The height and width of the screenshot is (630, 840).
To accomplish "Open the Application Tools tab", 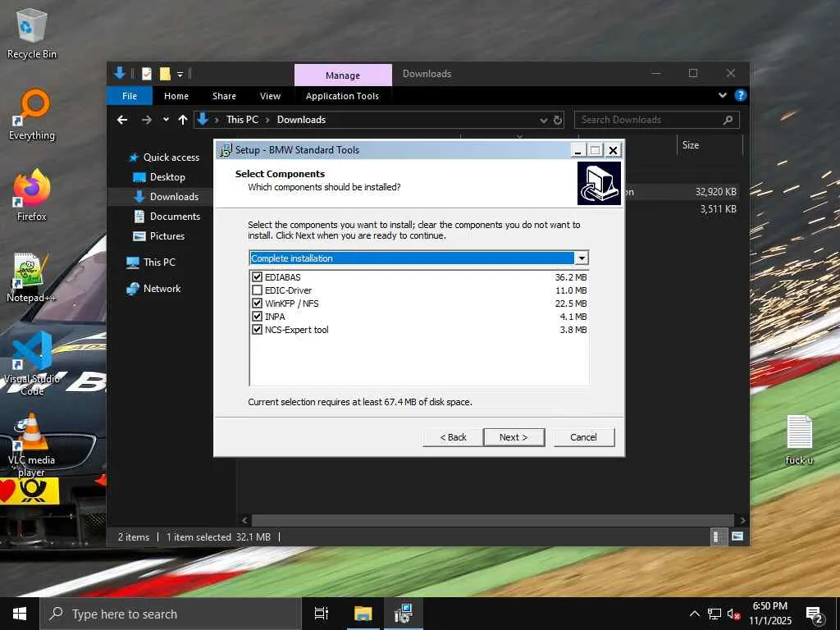I will coord(342,96).
